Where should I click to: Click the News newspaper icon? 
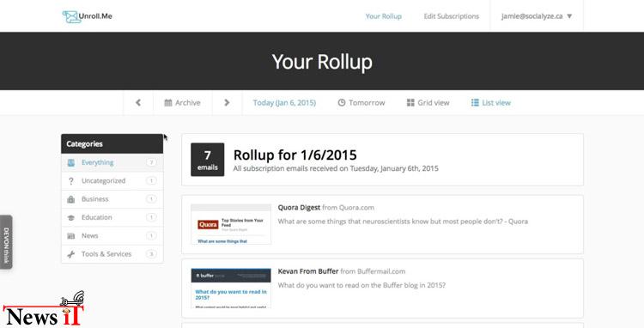click(71, 236)
